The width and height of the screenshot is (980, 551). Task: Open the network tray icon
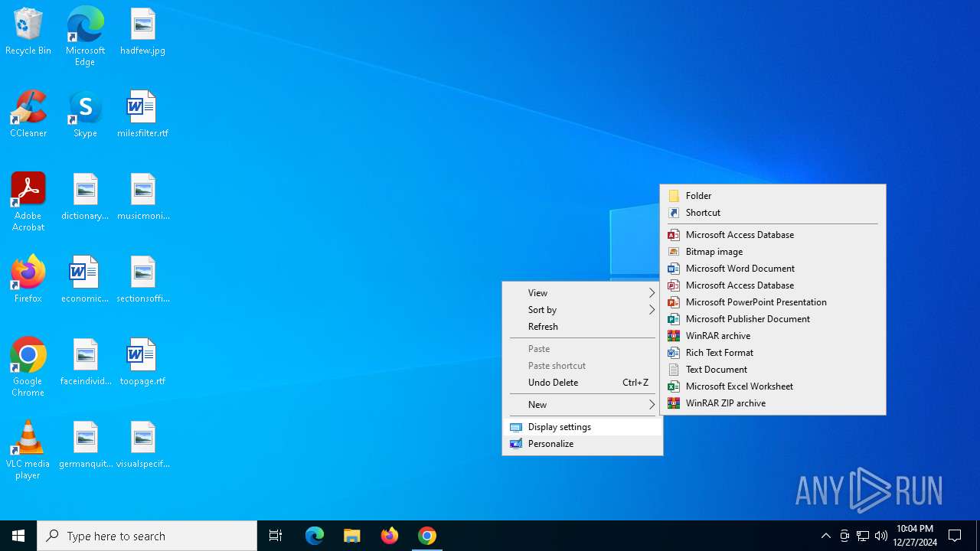863,536
